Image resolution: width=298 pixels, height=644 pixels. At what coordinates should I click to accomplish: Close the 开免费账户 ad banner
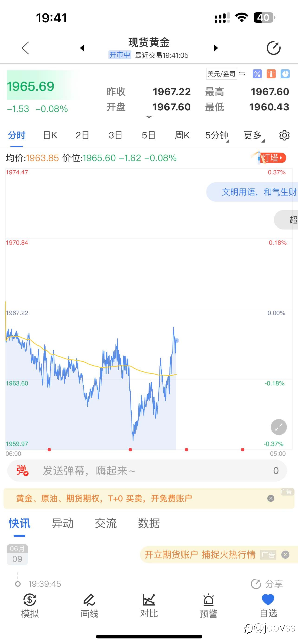(x=271, y=498)
